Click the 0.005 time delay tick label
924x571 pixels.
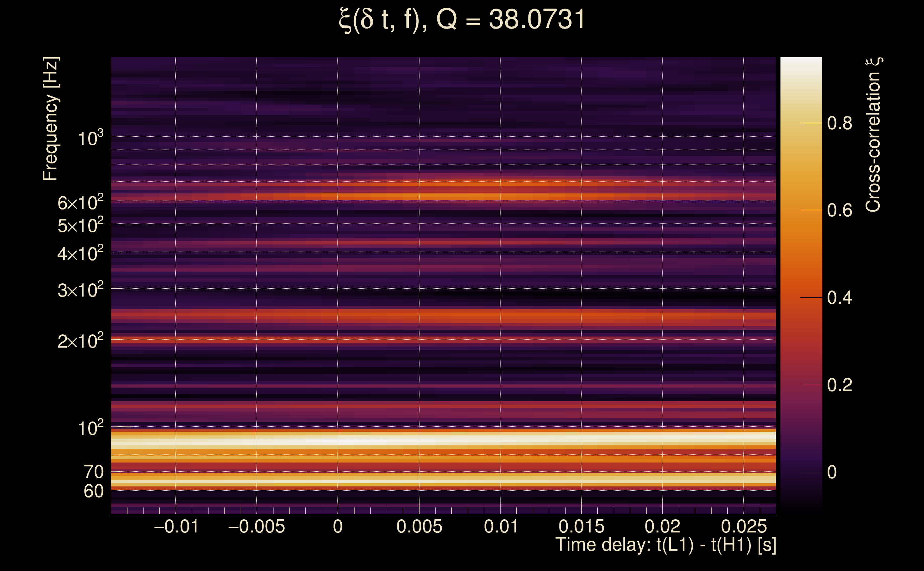[419, 527]
